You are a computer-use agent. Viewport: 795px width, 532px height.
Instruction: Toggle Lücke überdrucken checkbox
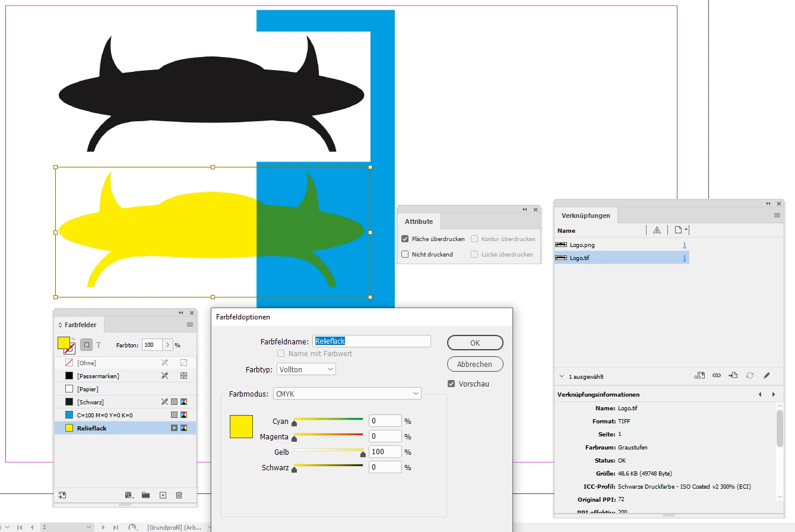point(474,254)
